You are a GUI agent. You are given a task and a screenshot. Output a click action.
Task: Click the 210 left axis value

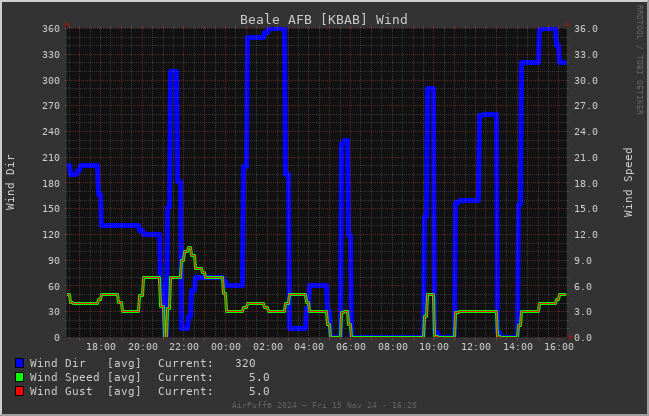51,158
